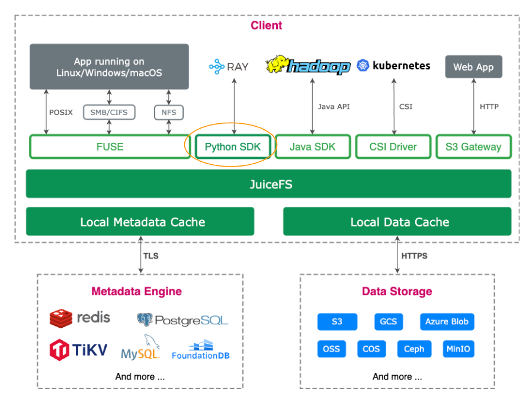Click the CSI arrow label
Image resolution: width=532 pixels, height=409 pixels.
pos(406,107)
